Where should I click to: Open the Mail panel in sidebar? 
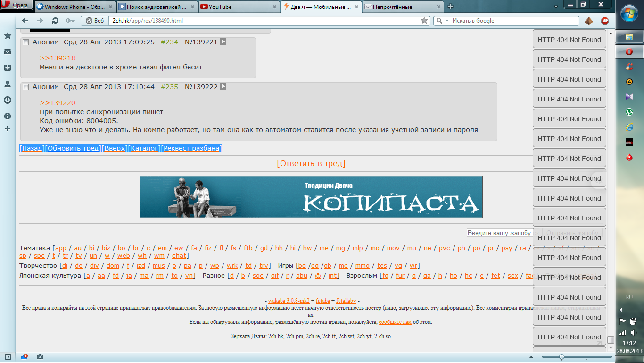(8, 52)
